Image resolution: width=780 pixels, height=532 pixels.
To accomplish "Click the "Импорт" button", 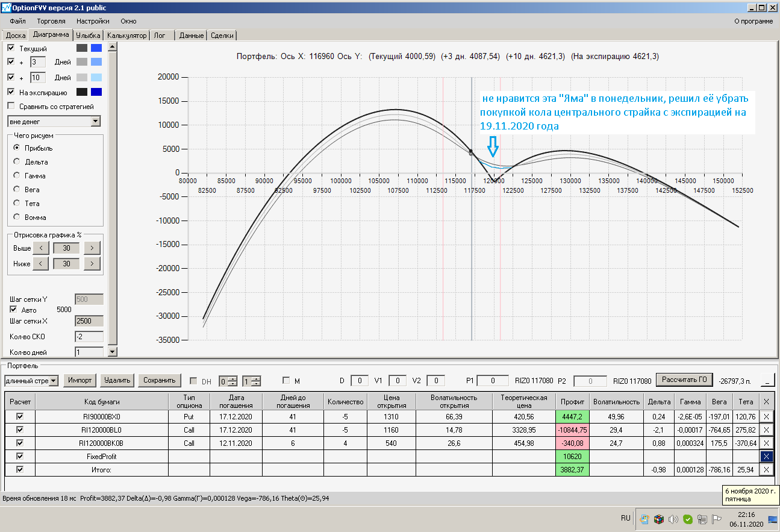I will point(80,380).
